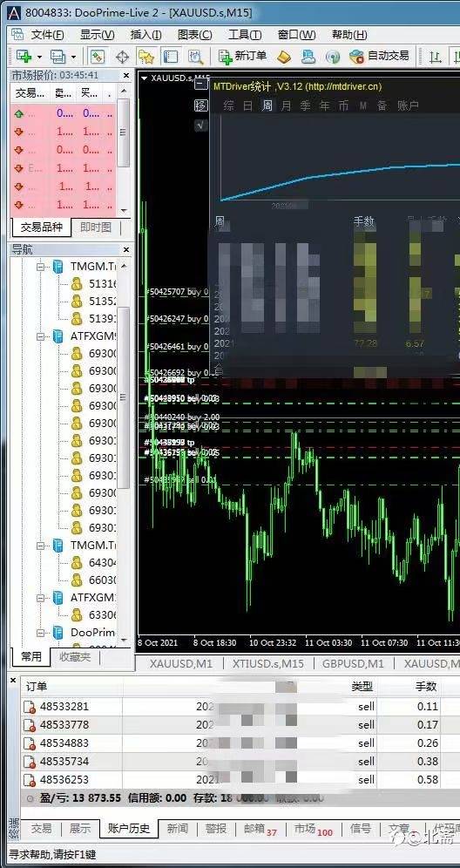
Task: Open the 文件(F) menu
Action: [47, 35]
